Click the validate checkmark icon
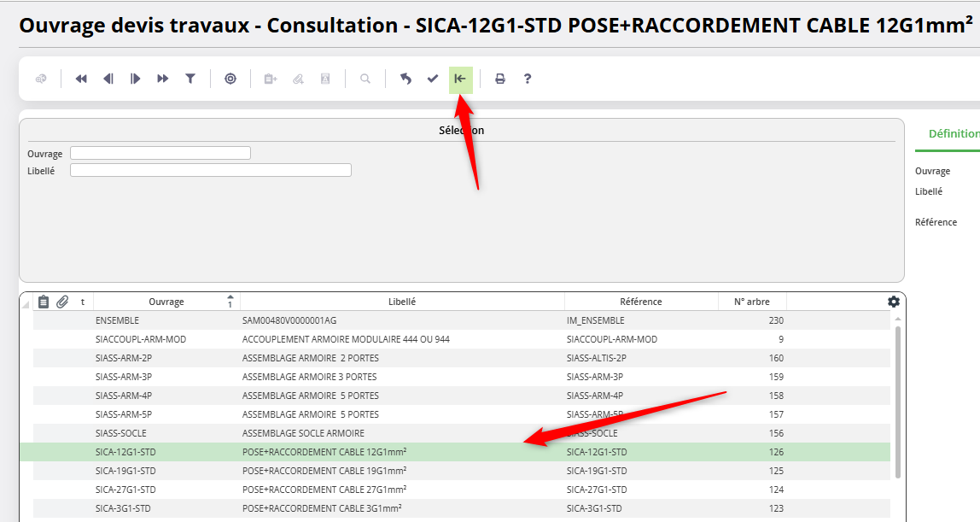Image resolution: width=980 pixels, height=522 pixels. [433, 79]
